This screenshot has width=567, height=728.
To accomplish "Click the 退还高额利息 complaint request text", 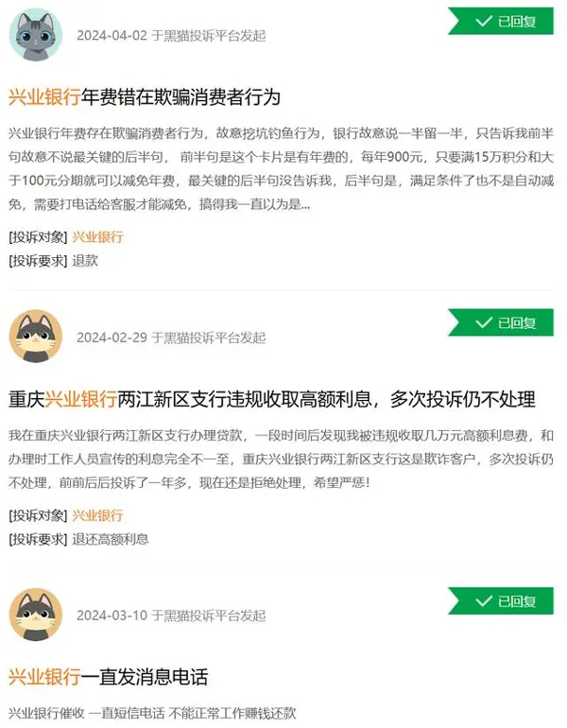I will coord(111,539).
